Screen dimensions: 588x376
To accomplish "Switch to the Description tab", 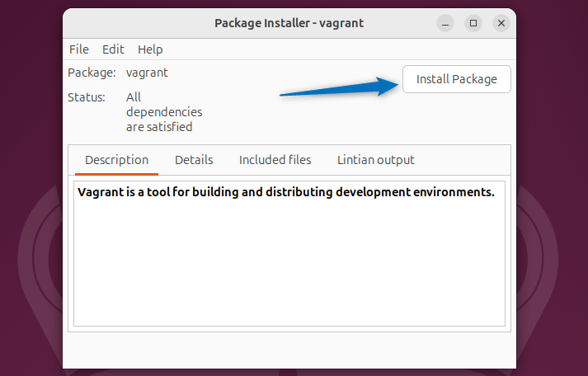I will pyautogui.click(x=116, y=160).
